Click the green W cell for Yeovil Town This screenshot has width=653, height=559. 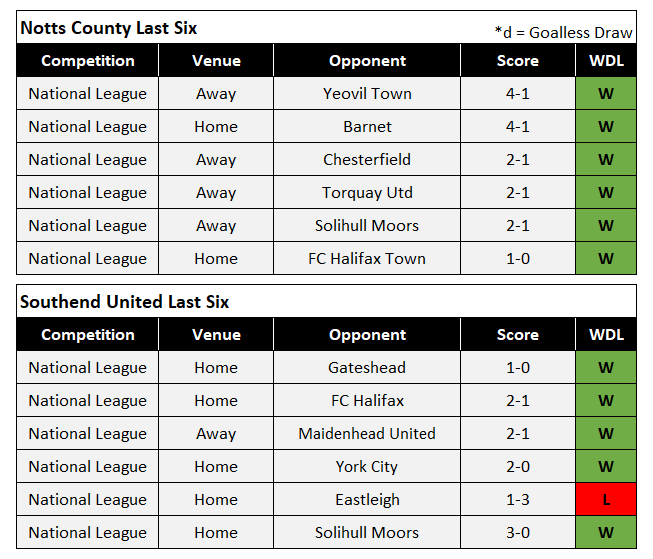coord(606,93)
